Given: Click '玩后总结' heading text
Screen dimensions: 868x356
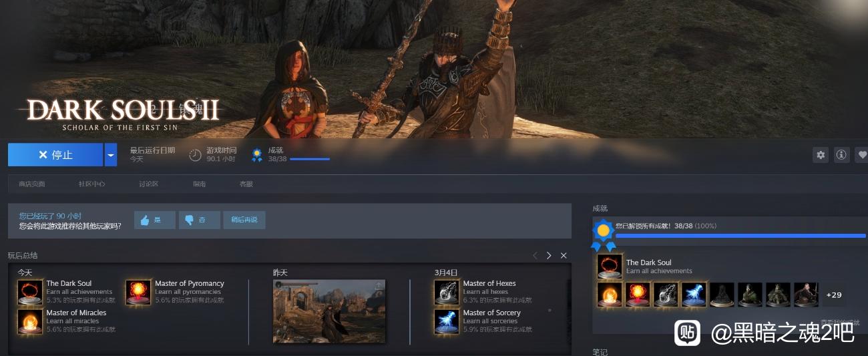Looking at the screenshot, I should point(23,256).
